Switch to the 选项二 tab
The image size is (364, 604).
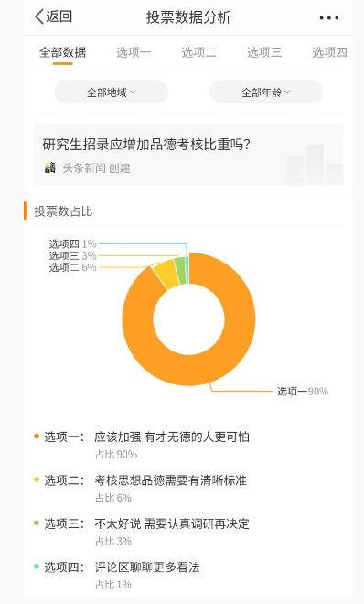pyautogui.click(x=198, y=52)
